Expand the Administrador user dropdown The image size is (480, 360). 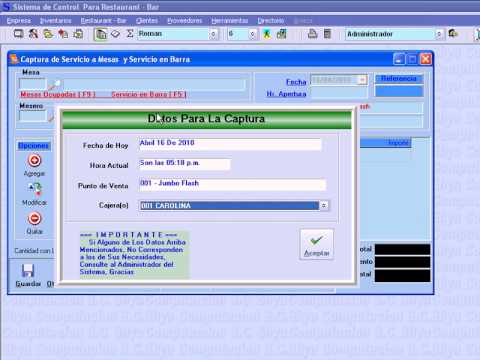pos(439,34)
